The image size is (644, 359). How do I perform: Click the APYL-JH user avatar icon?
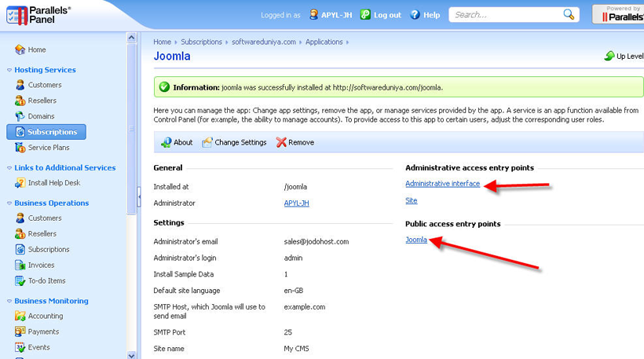pos(313,15)
